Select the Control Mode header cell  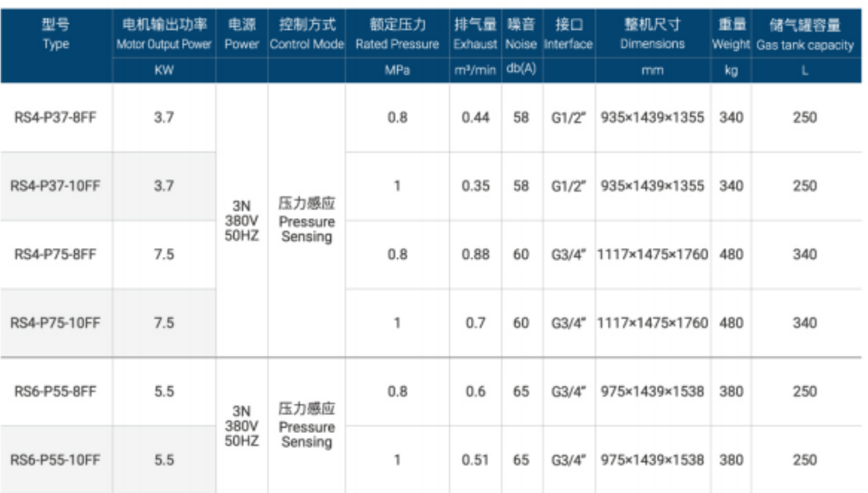pyautogui.click(x=307, y=34)
